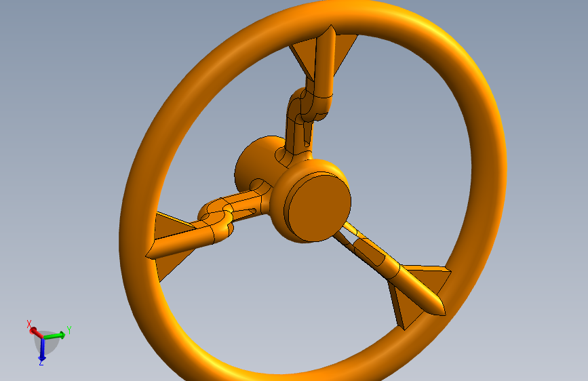Click the blue Z axis on orientation triad
This screenshot has height=381, width=588.
pos(42,350)
